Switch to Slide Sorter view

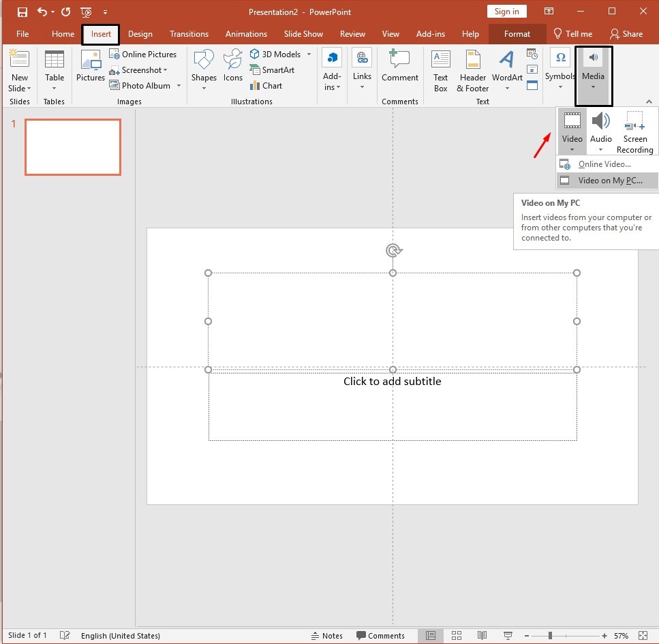pos(457,636)
